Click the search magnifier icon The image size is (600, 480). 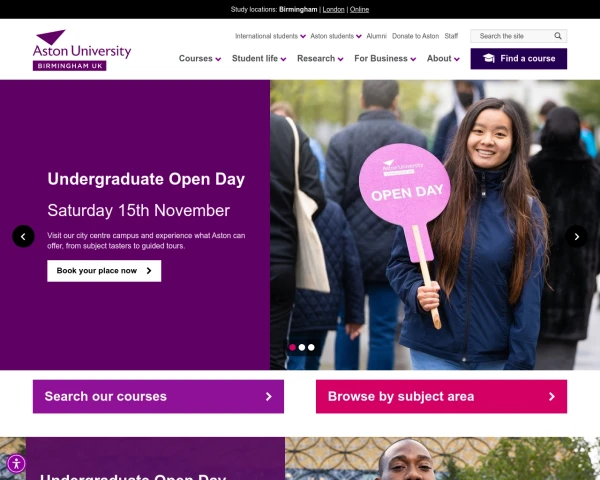point(558,36)
